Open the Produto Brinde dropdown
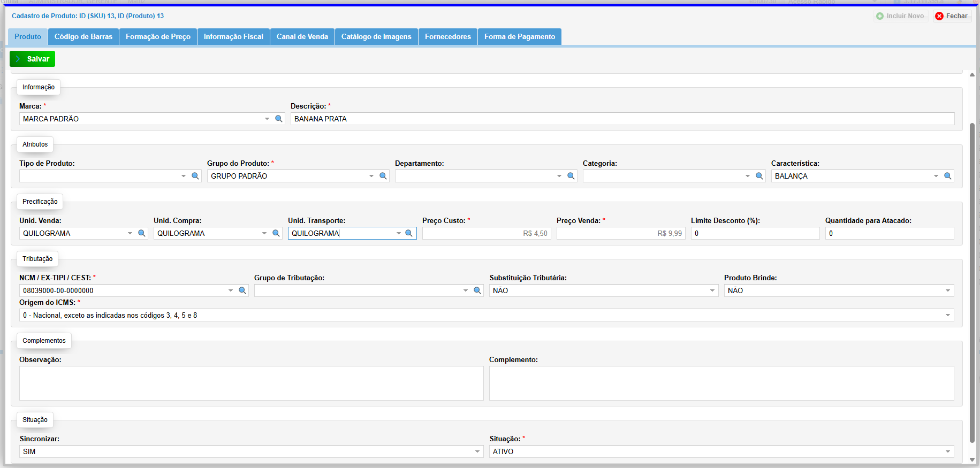980x468 pixels. pos(947,290)
